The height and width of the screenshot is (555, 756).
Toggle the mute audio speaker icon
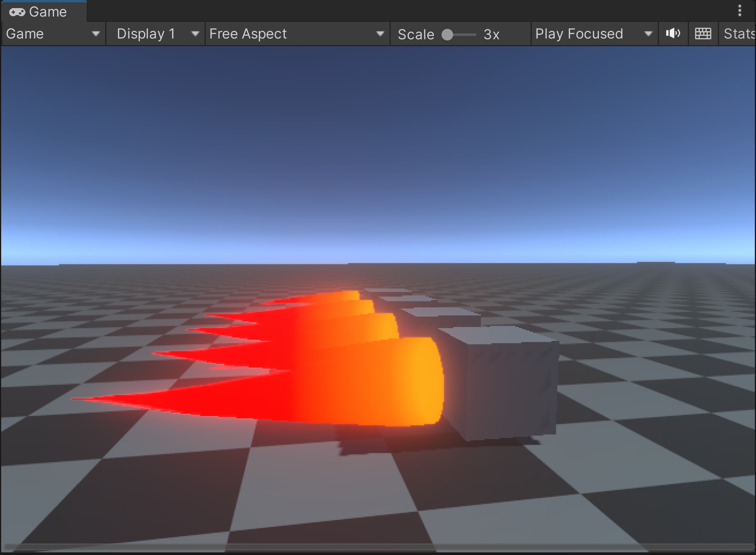673,34
